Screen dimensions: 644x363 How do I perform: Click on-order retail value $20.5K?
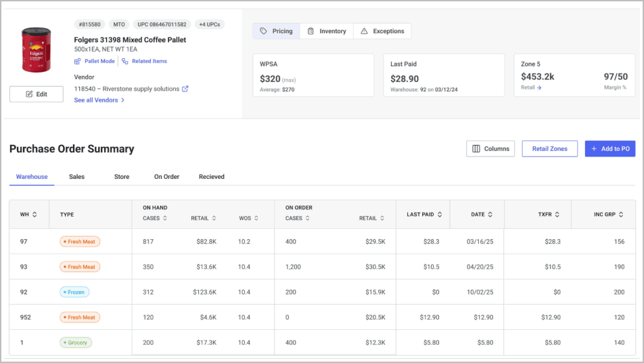[375, 318]
